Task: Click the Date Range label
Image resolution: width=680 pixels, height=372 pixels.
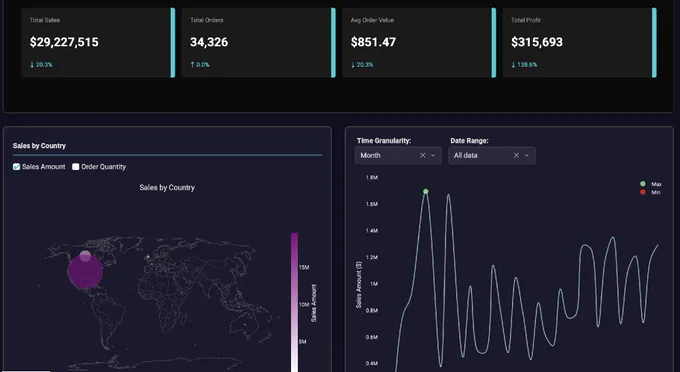Action: tap(469, 140)
